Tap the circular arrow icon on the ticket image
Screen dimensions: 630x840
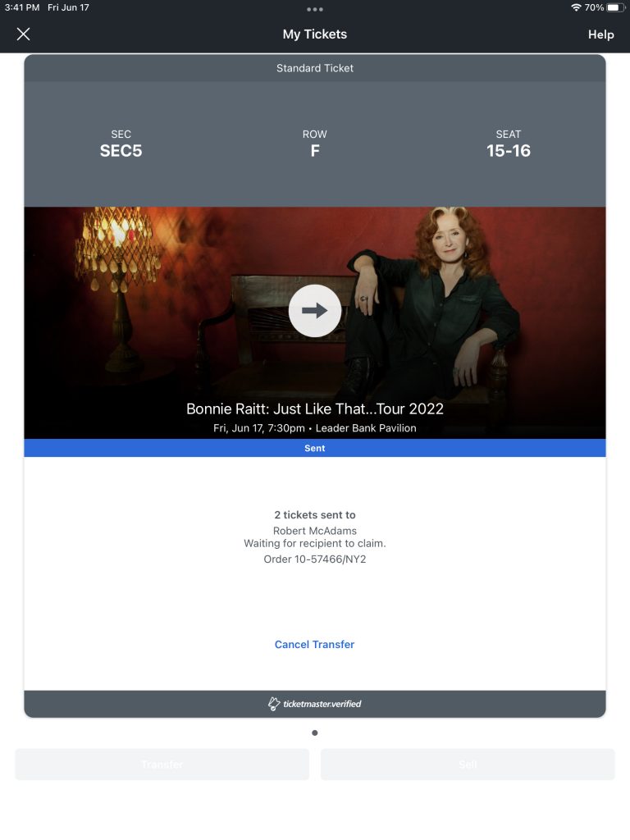(x=315, y=311)
